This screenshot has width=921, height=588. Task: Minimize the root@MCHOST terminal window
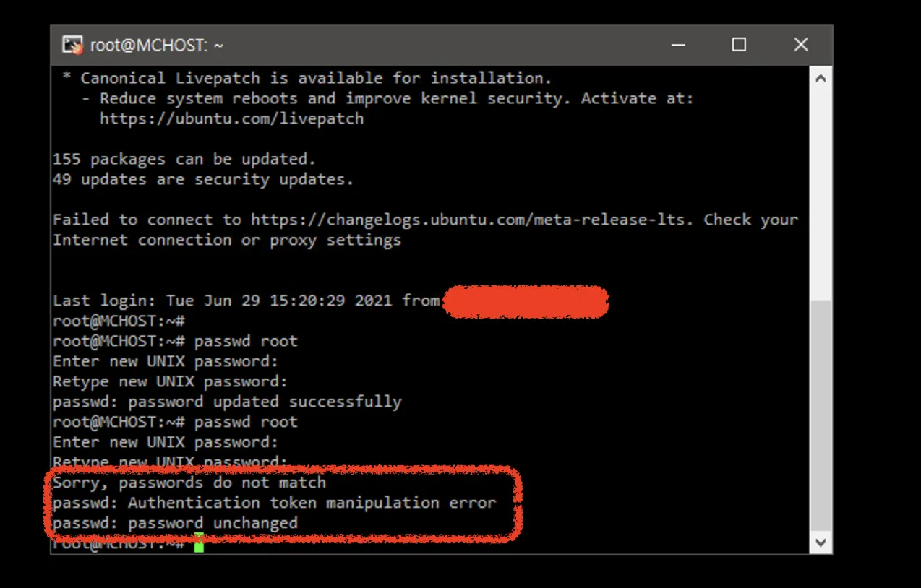point(678,45)
